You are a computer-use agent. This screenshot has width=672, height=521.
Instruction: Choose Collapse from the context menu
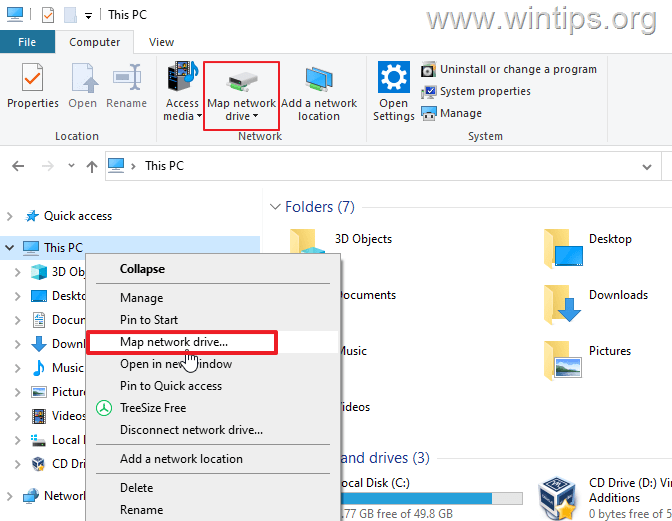point(213,269)
